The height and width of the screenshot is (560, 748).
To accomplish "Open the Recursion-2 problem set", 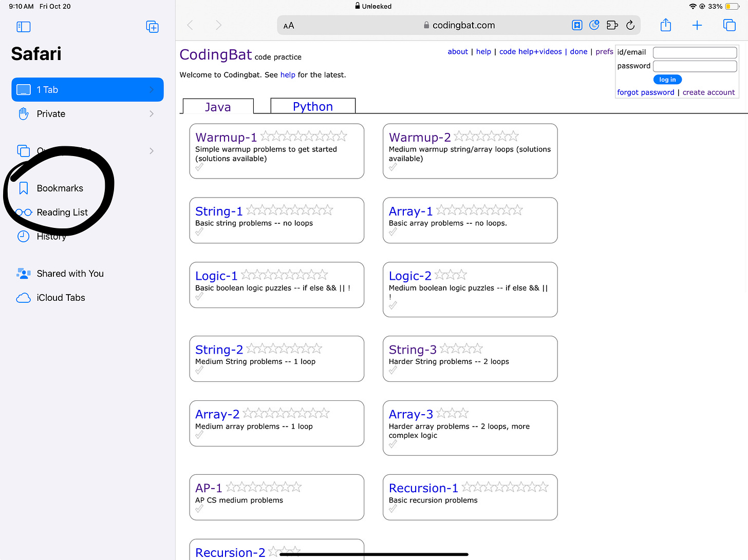I will point(230,553).
